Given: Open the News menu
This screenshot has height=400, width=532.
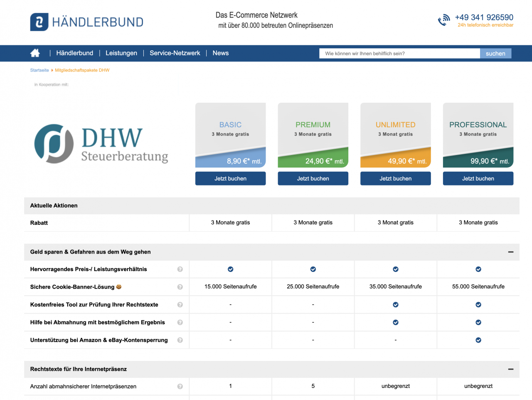Looking at the screenshot, I should coord(221,53).
